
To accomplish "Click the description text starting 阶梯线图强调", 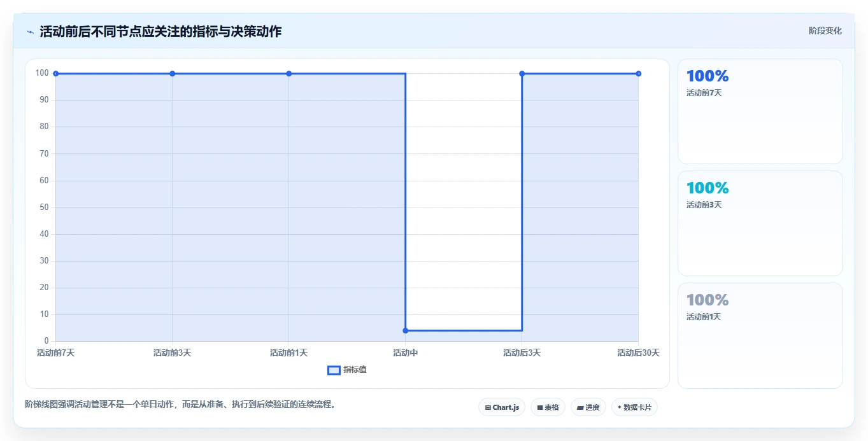I will [180, 404].
